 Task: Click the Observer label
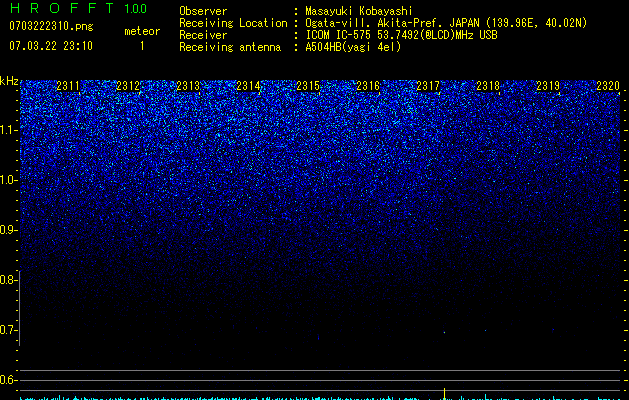click(203, 11)
